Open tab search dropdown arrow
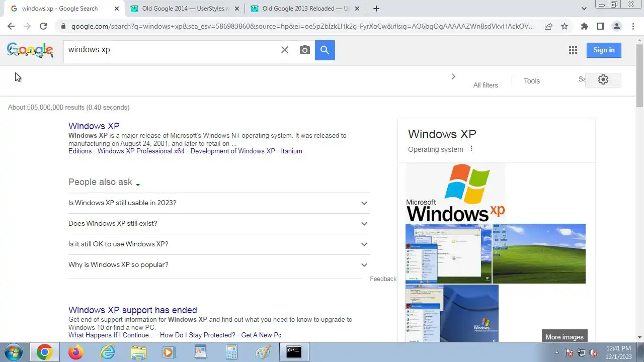This screenshot has width=644, height=362. (x=584, y=9)
